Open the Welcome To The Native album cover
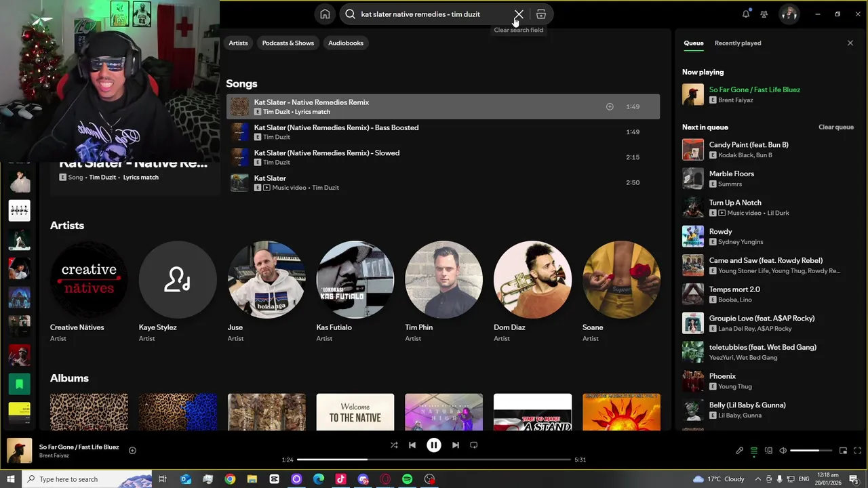The height and width of the screenshot is (488, 868). tap(355, 412)
